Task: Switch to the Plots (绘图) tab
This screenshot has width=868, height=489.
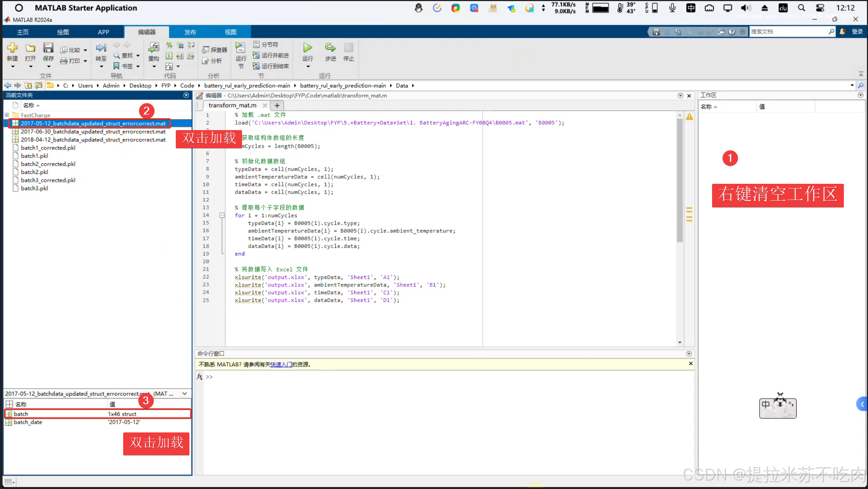Action: pyautogui.click(x=63, y=32)
